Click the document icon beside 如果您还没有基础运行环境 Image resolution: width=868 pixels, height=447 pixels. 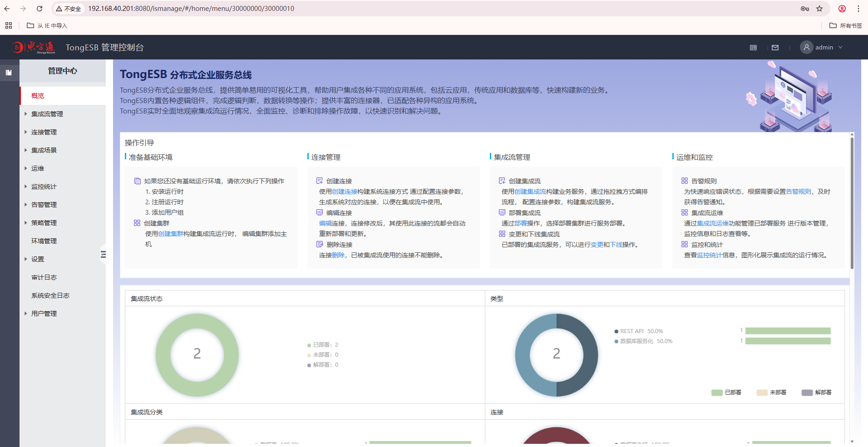(x=137, y=181)
